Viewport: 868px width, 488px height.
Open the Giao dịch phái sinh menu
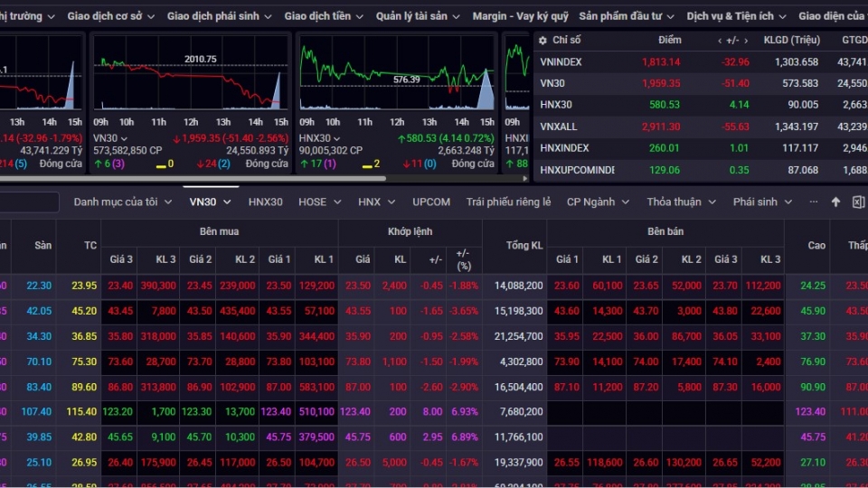(x=219, y=16)
